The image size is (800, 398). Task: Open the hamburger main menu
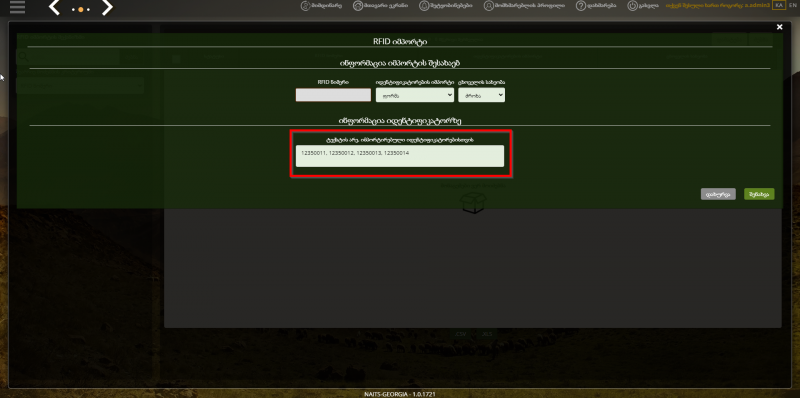pyautogui.click(x=17, y=7)
